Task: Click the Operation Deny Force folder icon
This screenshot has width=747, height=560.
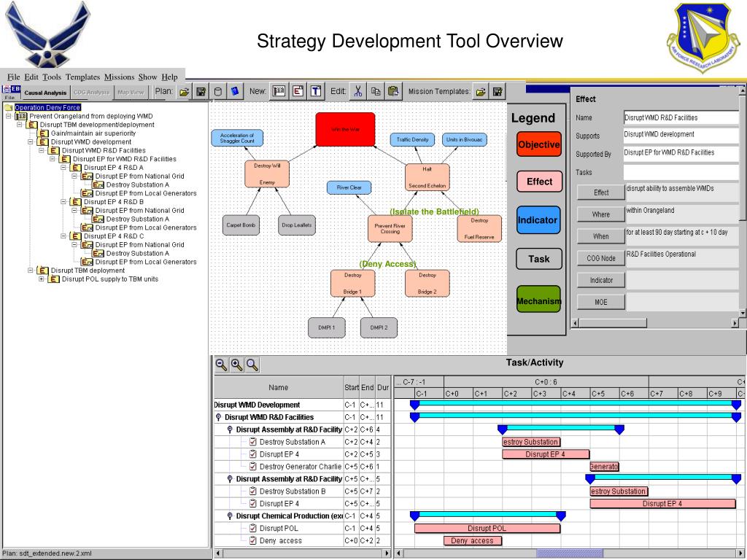Action: click(x=9, y=108)
